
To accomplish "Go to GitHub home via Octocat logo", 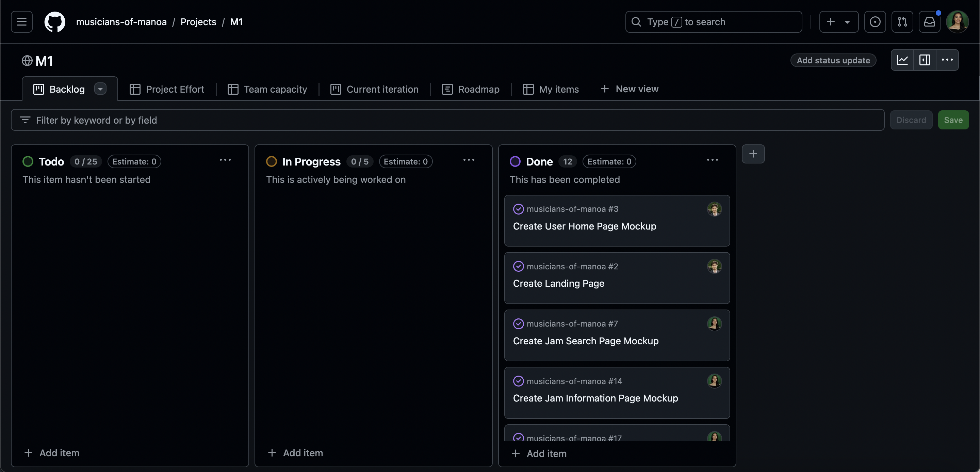I will click(x=55, y=22).
